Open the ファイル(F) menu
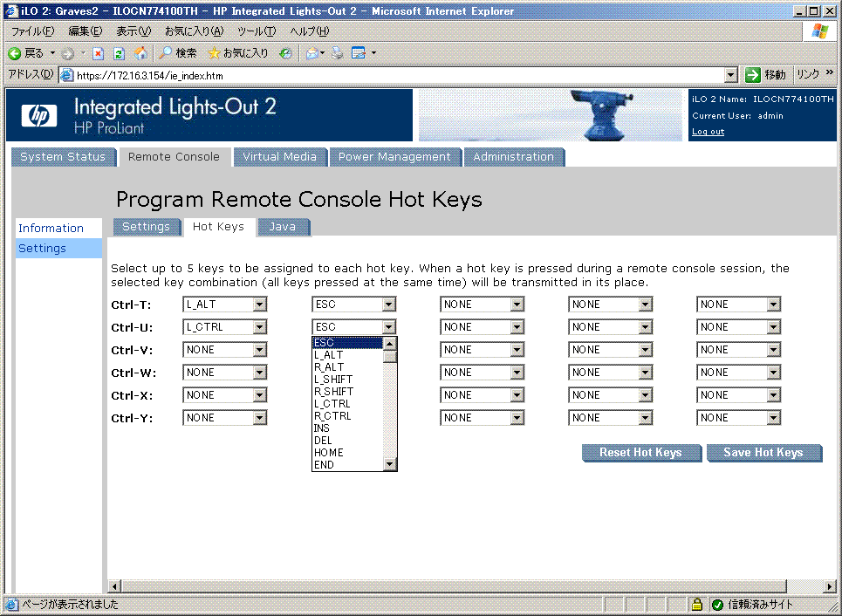This screenshot has width=842, height=616. pyautogui.click(x=33, y=31)
